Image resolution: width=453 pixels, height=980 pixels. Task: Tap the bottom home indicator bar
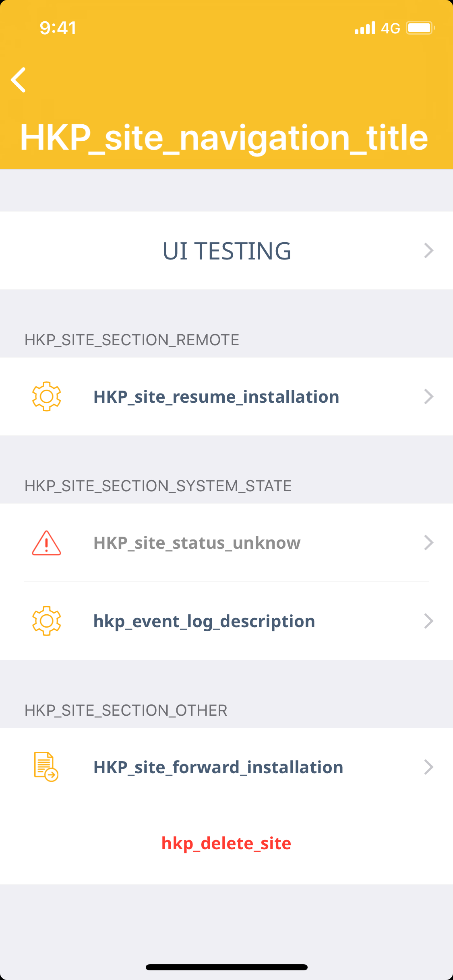coord(226,967)
